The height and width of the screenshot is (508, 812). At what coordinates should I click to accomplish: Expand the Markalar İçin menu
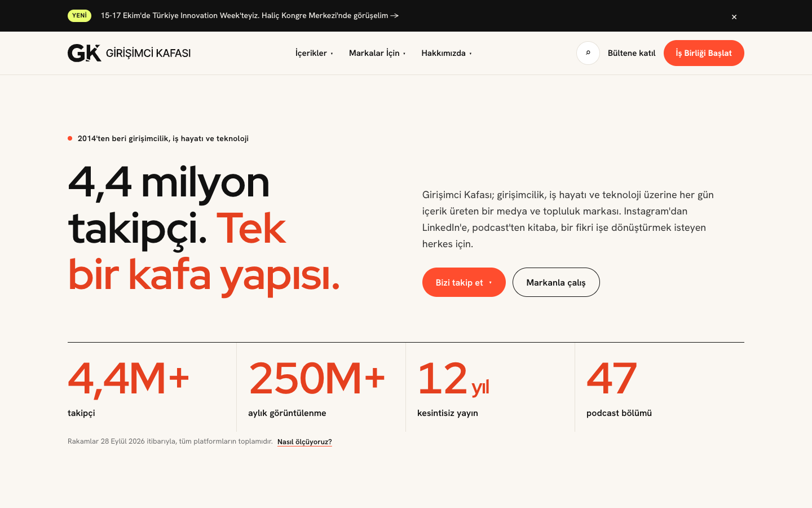click(377, 53)
